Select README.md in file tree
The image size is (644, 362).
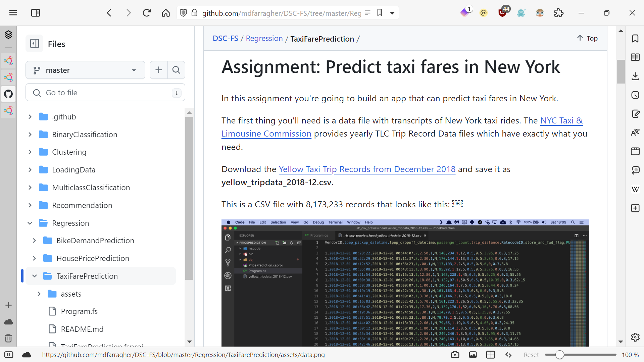(82, 329)
